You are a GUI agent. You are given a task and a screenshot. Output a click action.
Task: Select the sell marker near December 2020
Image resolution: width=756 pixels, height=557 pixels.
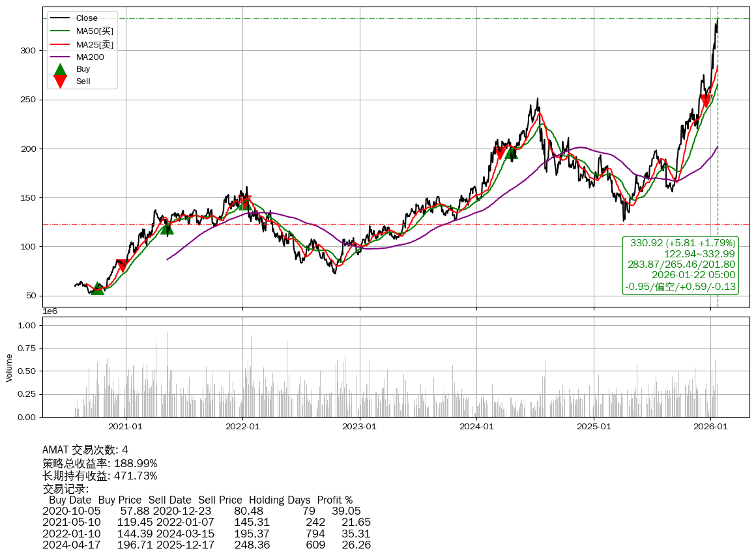coord(122,266)
